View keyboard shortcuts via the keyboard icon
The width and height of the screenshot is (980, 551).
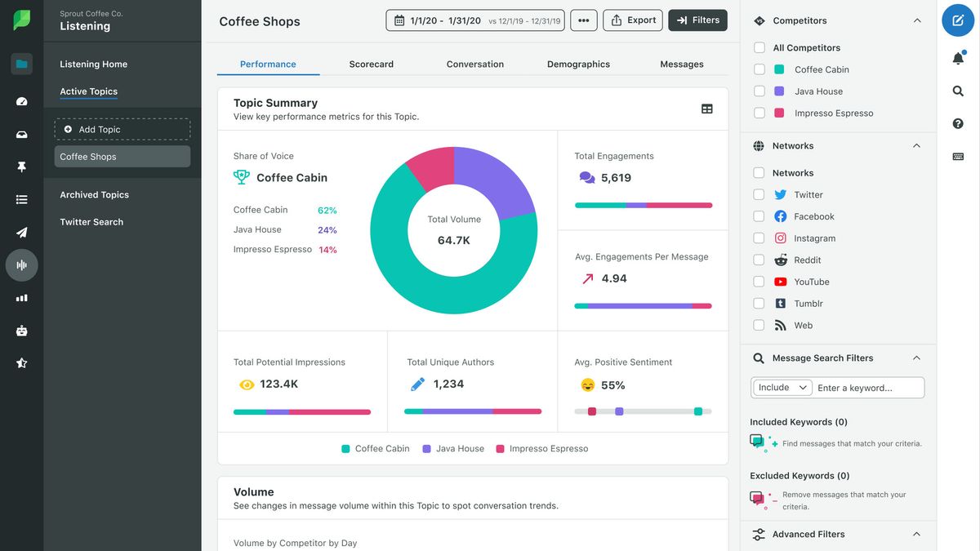coord(956,155)
